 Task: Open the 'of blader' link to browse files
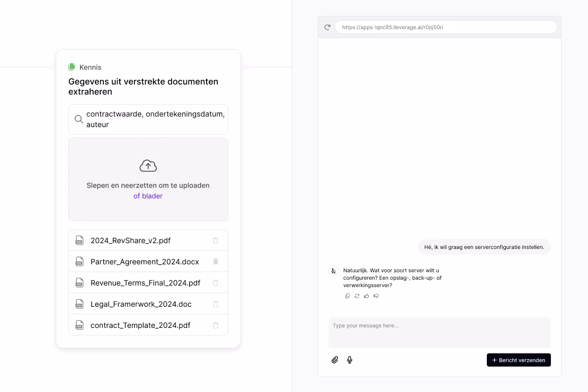[148, 196]
